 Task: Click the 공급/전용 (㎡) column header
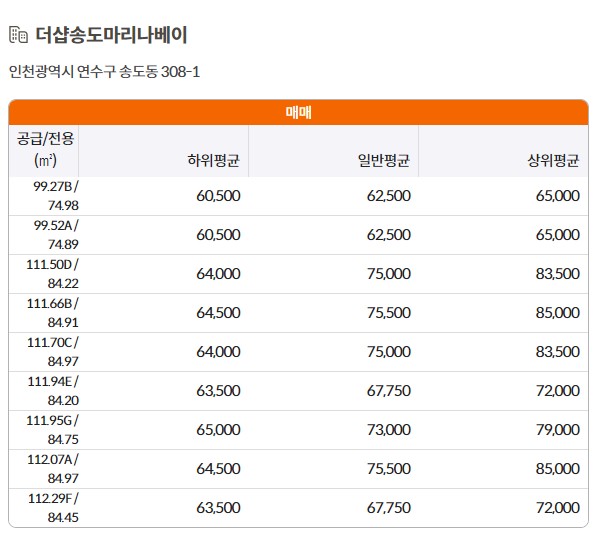click(x=45, y=150)
